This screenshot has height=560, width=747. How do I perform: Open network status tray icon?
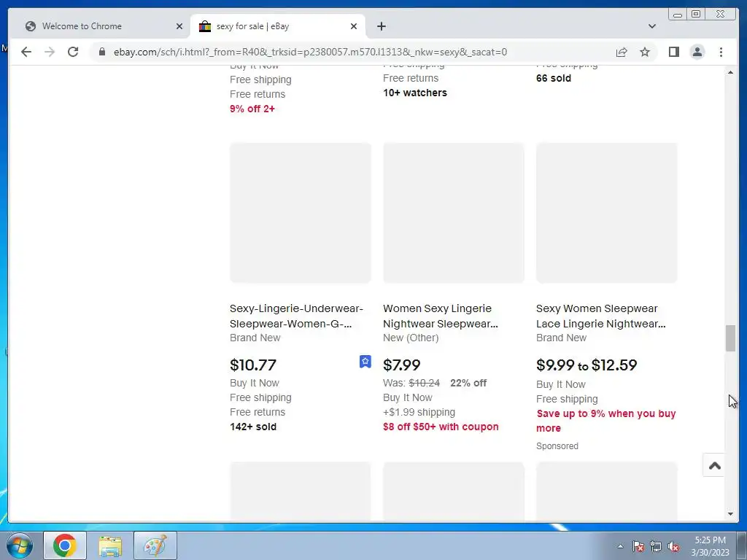pos(656,546)
